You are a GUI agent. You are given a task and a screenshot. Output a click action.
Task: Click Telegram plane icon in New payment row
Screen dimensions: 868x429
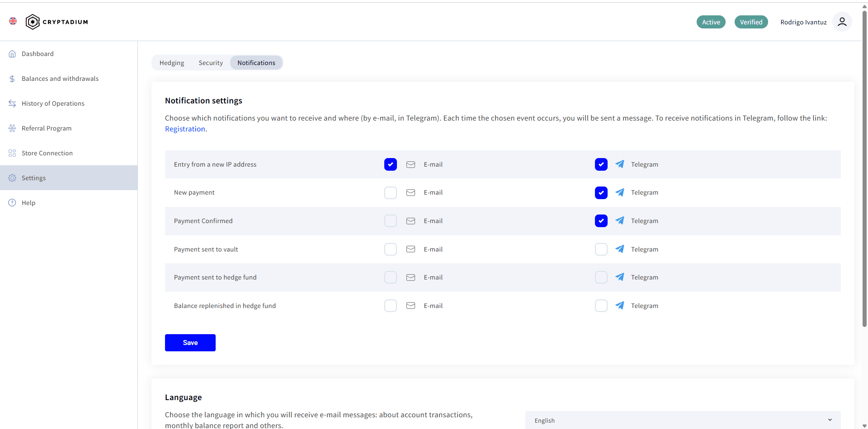(620, 192)
